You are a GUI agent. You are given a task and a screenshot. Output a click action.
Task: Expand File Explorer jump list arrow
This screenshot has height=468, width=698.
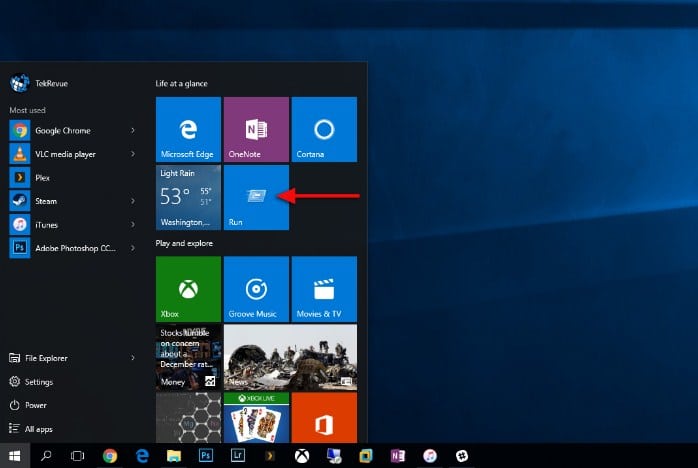point(133,358)
